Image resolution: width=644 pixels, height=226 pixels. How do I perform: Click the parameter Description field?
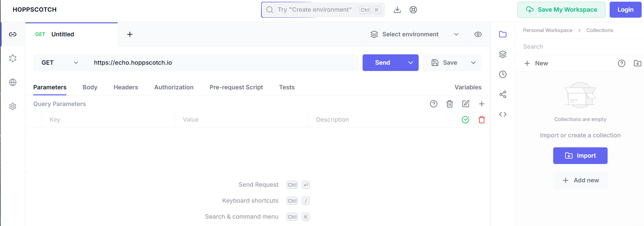(383, 120)
